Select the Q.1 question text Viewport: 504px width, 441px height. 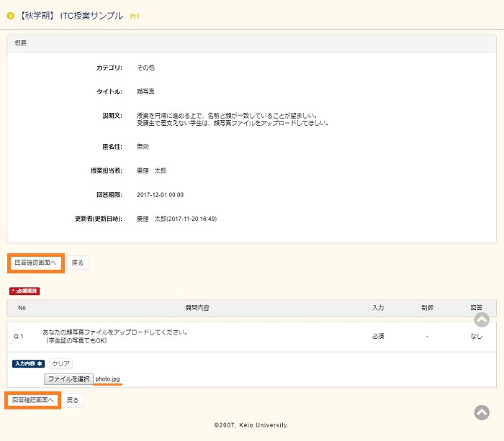pyautogui.click(x=115, y=336)
